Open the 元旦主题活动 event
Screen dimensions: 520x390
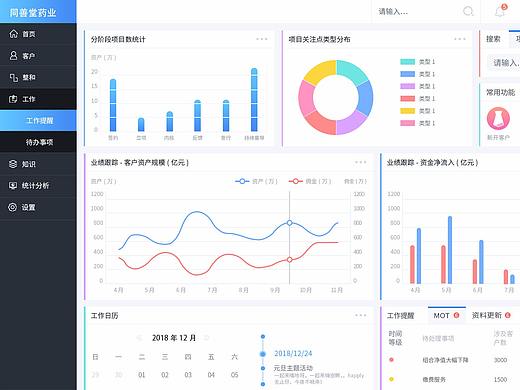(x=293, y=368)
